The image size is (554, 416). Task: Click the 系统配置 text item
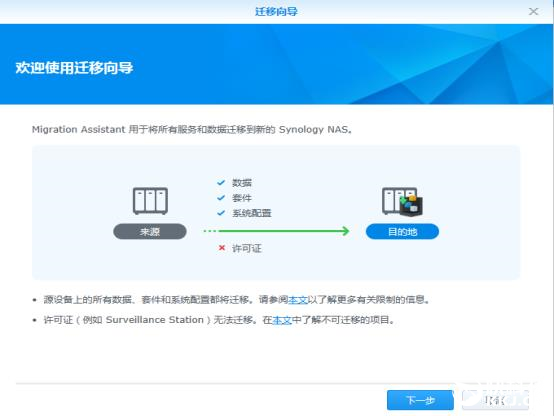[x=252, y=213]
